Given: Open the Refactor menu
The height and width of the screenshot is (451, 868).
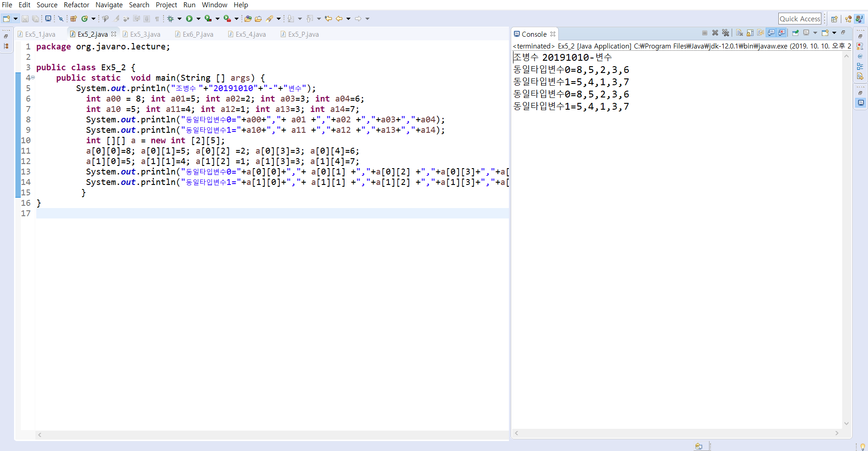Looking at the screenshot, I should click(x=77, y=5).
